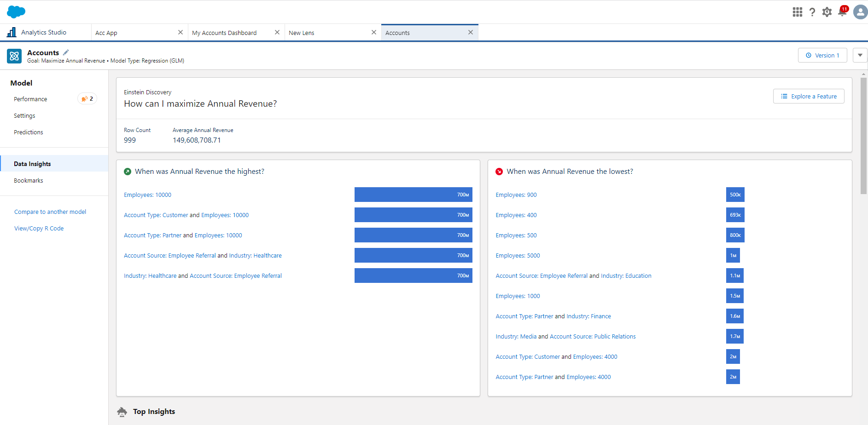Click the Explore a Feature button

click(x=809, y=96)
